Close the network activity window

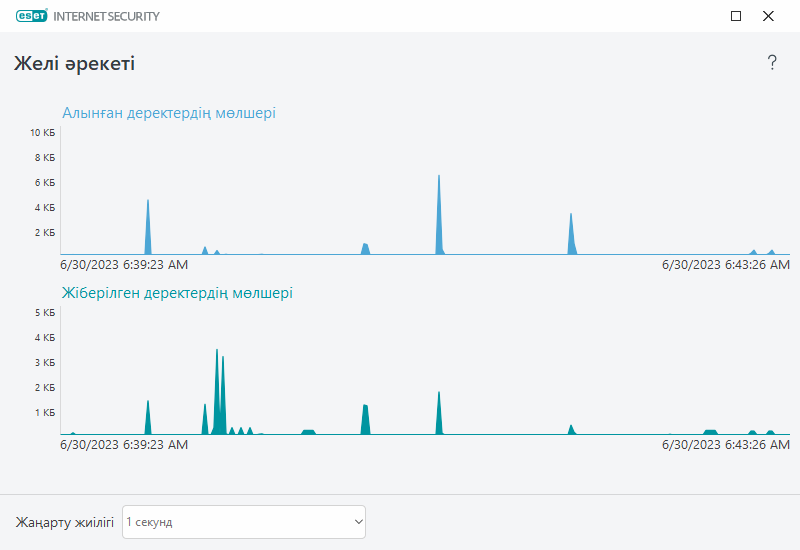click(768, 16)
